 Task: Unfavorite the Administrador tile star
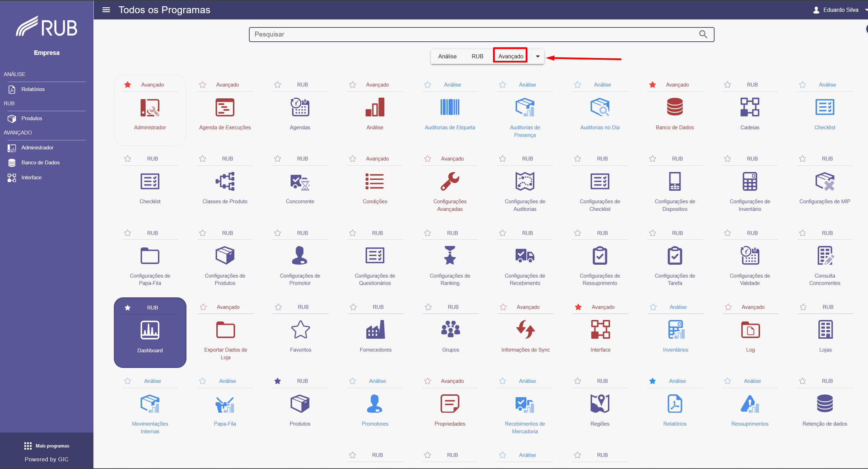tap(128, 85)
